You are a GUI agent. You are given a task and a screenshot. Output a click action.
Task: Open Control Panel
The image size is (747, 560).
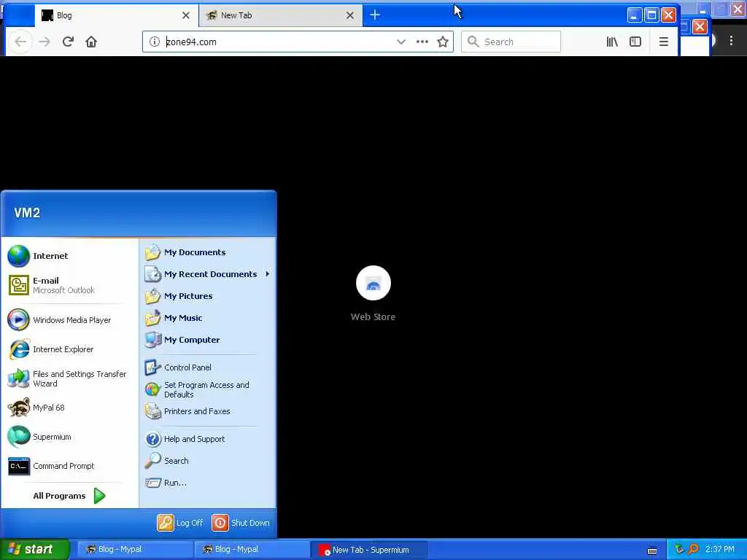pos(207,367)
